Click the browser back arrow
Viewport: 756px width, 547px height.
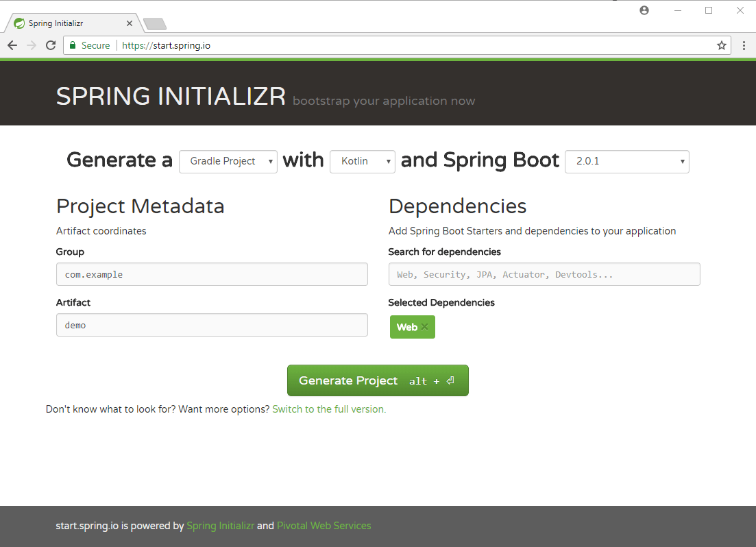12,45
